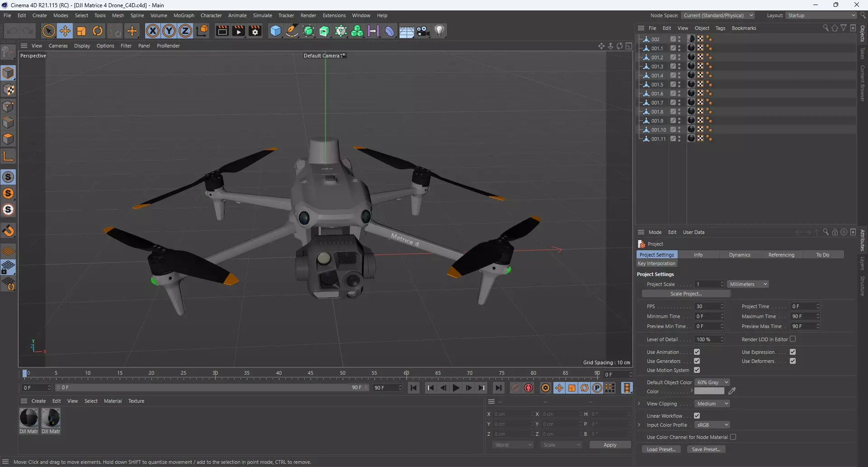Add a Subdivision Surface generator

pos(309,31)
